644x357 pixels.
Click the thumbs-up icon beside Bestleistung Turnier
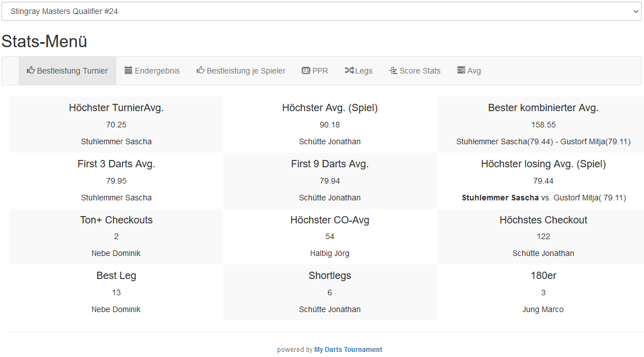pos(31,71)
